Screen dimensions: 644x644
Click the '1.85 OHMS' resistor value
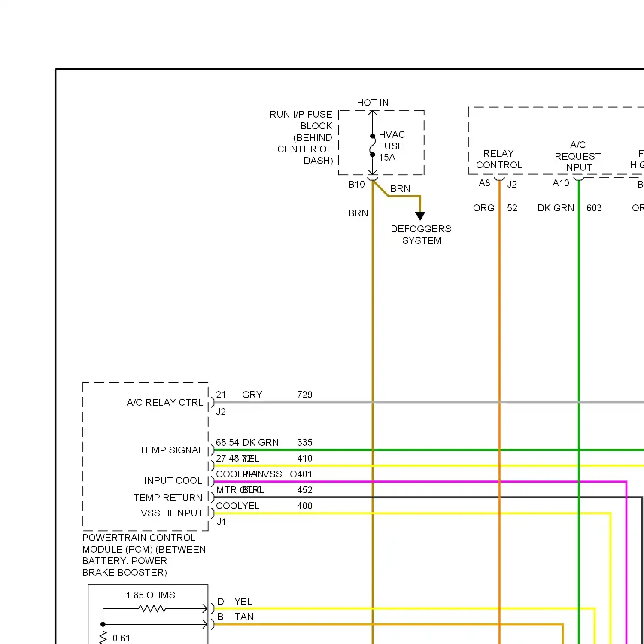tap(150, 595)
